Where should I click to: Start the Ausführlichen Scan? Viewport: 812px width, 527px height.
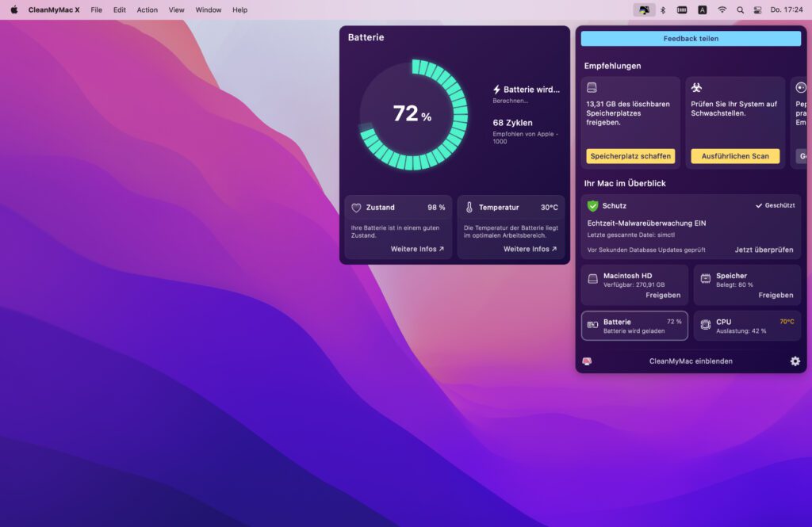point(735,156)
